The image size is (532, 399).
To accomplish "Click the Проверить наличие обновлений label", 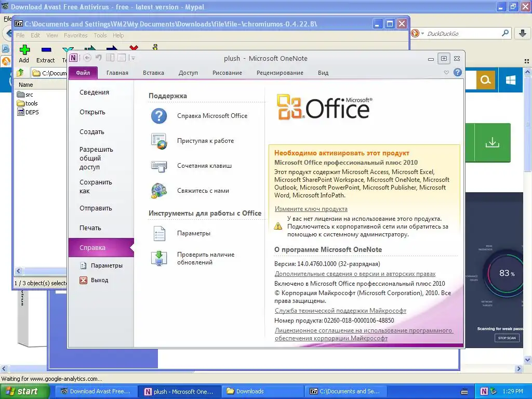I will pyautogui.click(x=206, y=258).
